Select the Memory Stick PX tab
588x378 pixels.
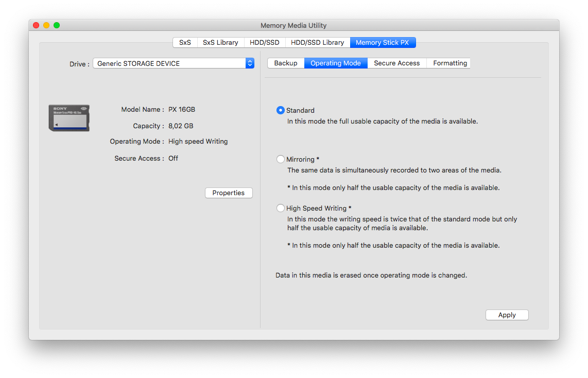click(383, 42)
